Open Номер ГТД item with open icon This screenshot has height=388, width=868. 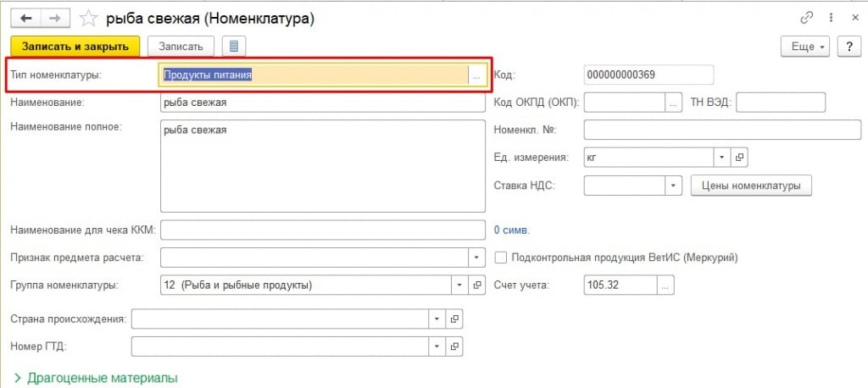[454, 346]
